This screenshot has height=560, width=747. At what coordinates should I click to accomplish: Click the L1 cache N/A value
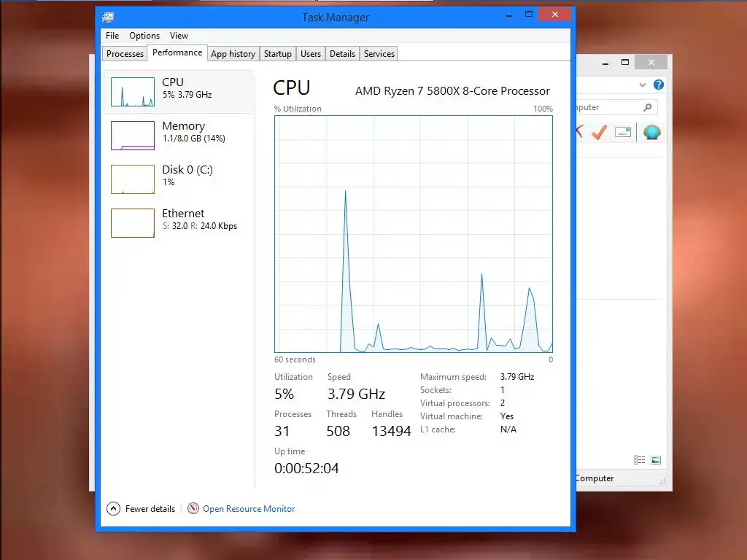pos(508,429)
